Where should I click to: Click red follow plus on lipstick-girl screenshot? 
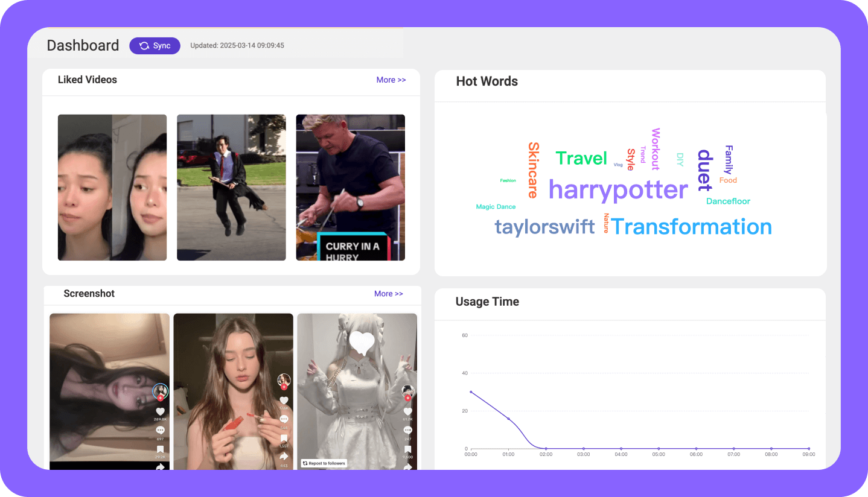click(x=284, y=387)
